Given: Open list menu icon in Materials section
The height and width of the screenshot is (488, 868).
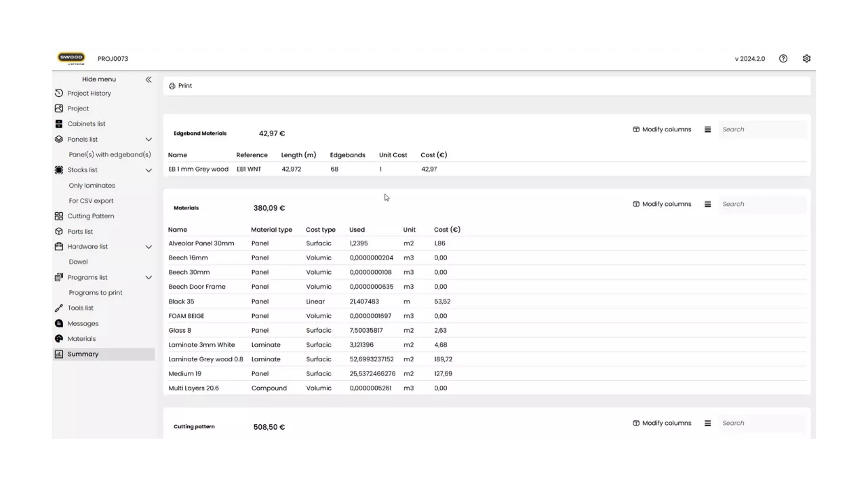Looking at the screenshot, I should tap(707, 204).
